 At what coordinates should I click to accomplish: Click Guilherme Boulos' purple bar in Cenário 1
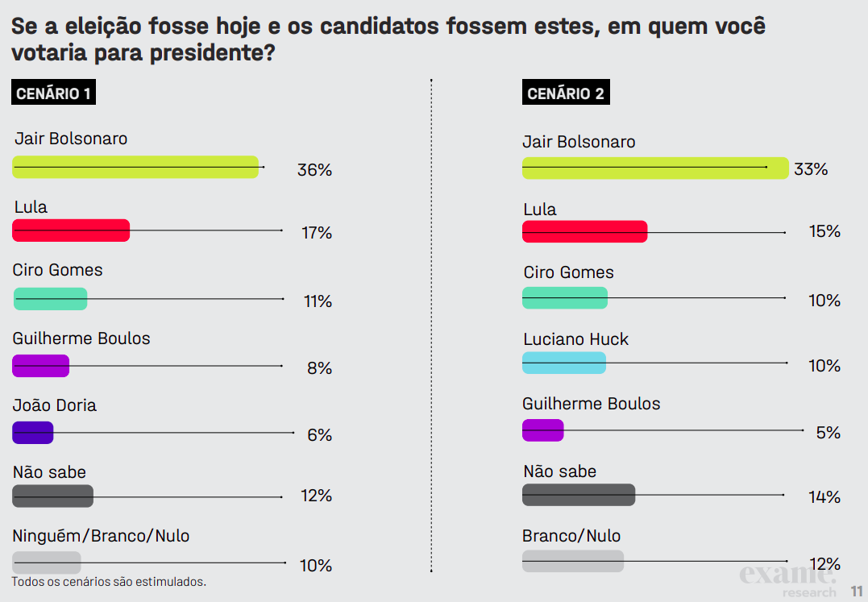click(x=41, y=366)
